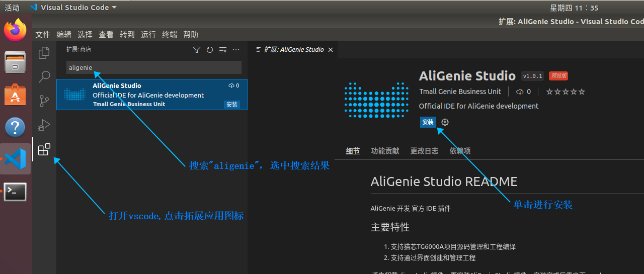Open the Run and Debug view
644x274 pixels.
pos(44,125)
